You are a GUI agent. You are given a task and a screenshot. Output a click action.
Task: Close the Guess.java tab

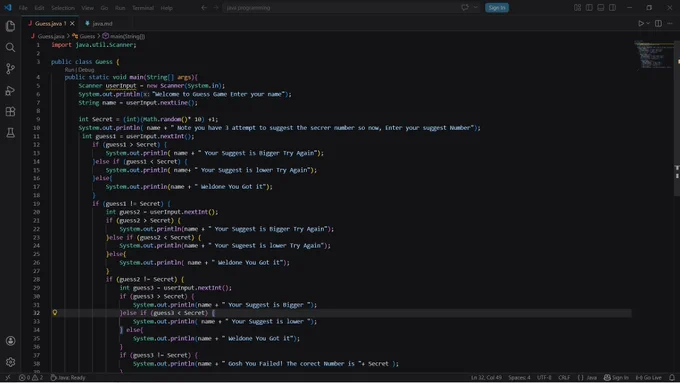pos(72,23)
